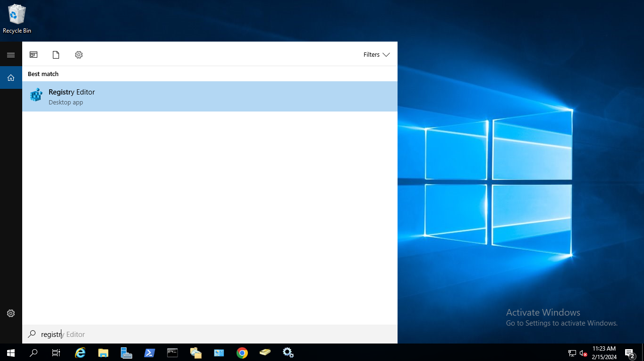Click inside the search text box
The height and width of the screenshot is (361, 644).
click(x=210, y=334)
